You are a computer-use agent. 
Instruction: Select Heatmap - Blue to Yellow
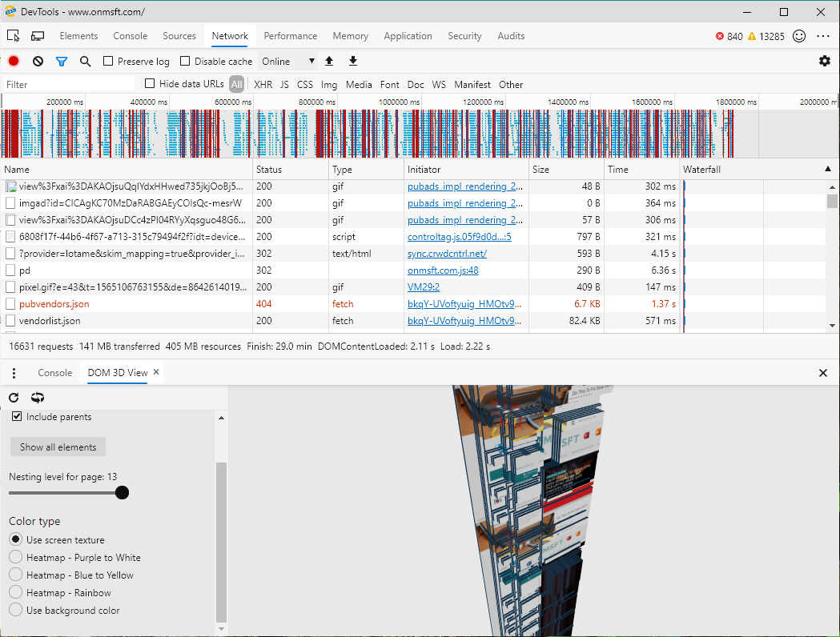click(x=15, y=575)
